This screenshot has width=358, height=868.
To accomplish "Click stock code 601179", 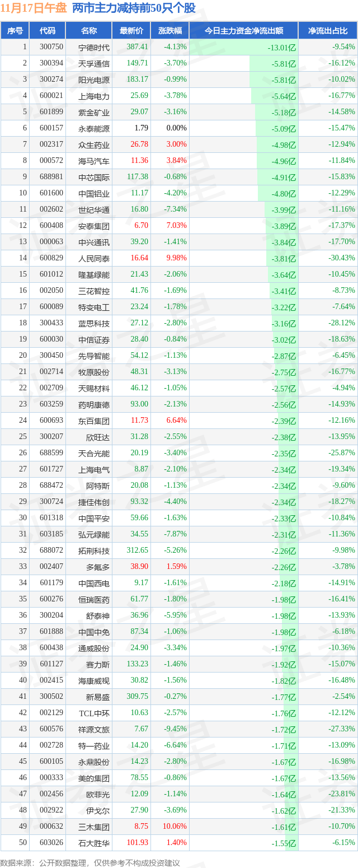I will click(x=51, y=583).
